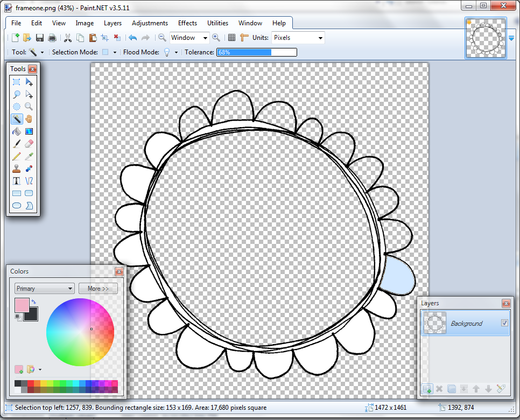The height and width of the screenshot is (420, 520).
Task: Select the Magic Wand tool
Action: coord(17,119)
